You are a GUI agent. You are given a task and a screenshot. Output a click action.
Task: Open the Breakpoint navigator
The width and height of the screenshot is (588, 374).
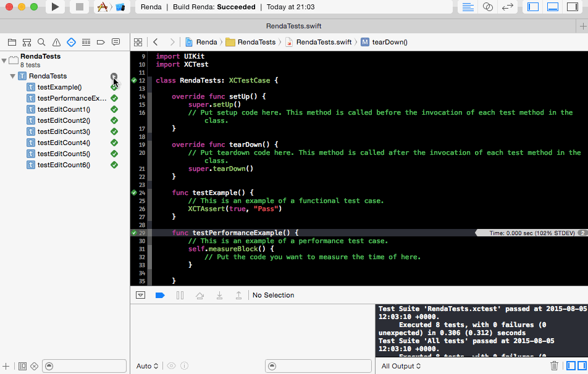(x=101, y=42)
